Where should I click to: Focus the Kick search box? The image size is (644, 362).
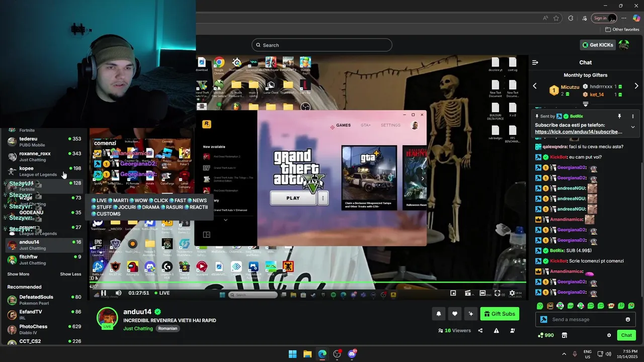coord(321,45)
